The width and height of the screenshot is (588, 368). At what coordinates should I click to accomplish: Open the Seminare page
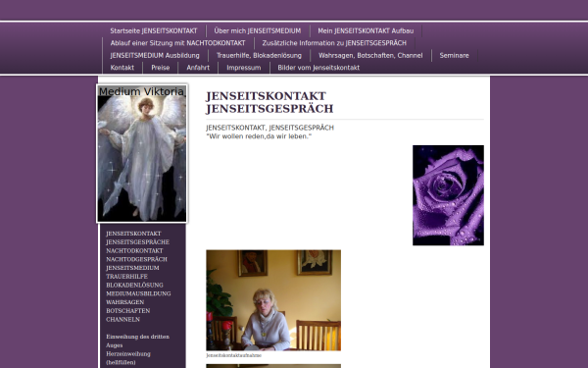tap(454, 56)
